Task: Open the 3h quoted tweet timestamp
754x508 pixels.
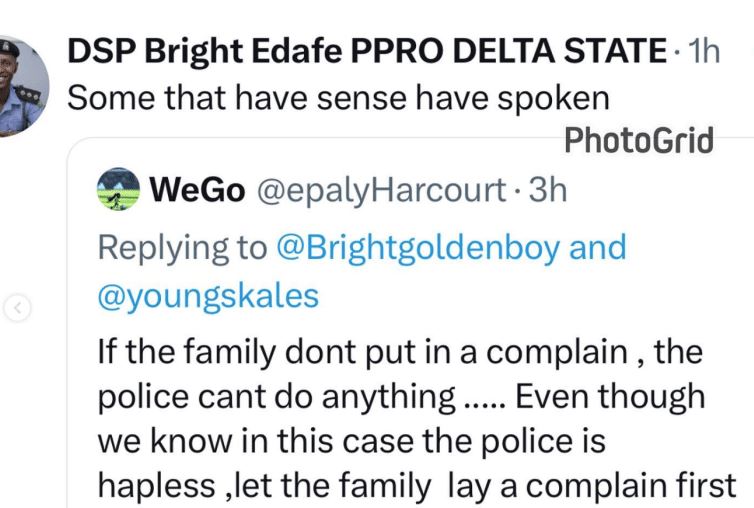Action: click(546, 189)
